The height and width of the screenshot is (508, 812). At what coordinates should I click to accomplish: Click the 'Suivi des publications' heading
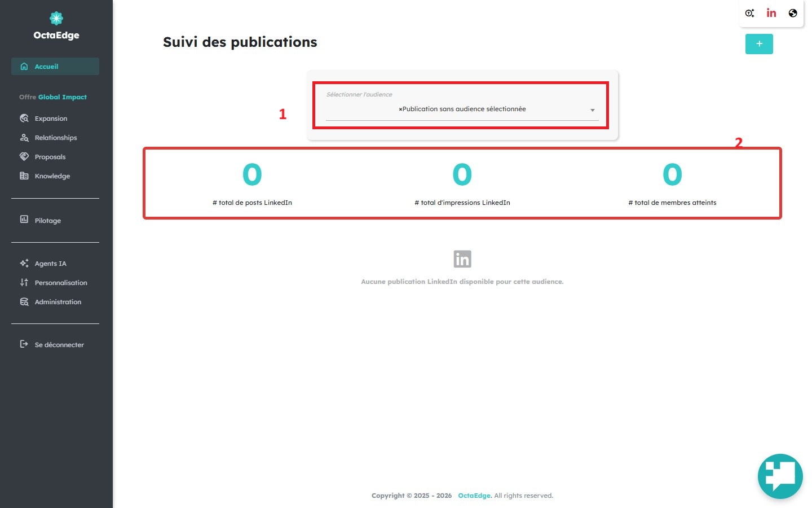[240, 42]
